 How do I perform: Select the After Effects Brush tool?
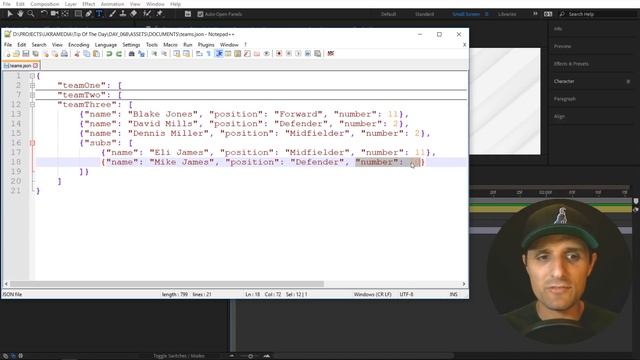click(x=112, y=14)
